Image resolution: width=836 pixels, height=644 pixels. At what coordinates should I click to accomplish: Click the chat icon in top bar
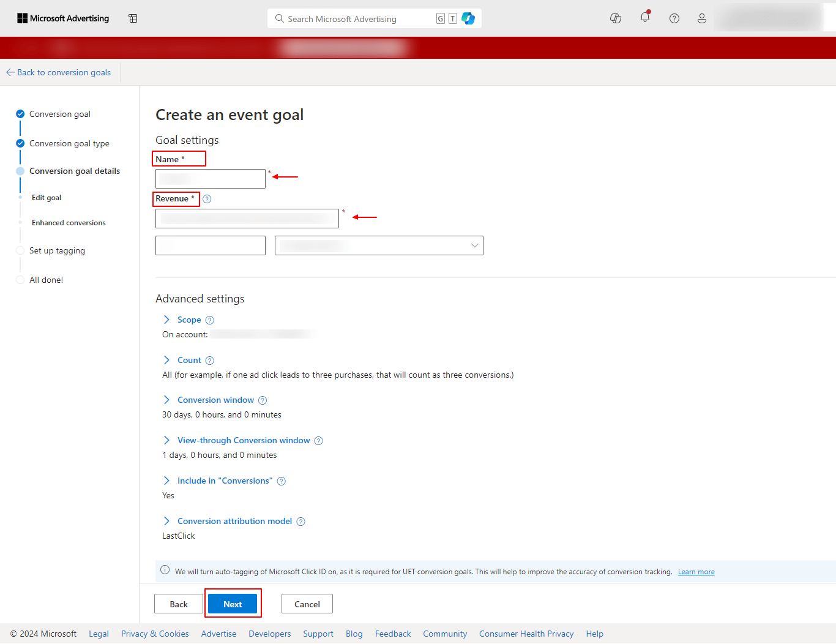click(616, 18)
